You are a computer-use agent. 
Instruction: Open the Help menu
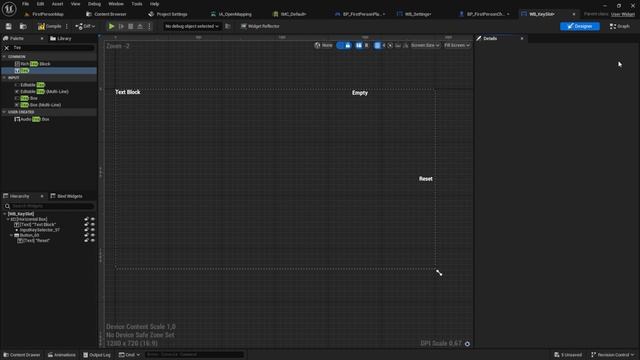coord(154,4)
